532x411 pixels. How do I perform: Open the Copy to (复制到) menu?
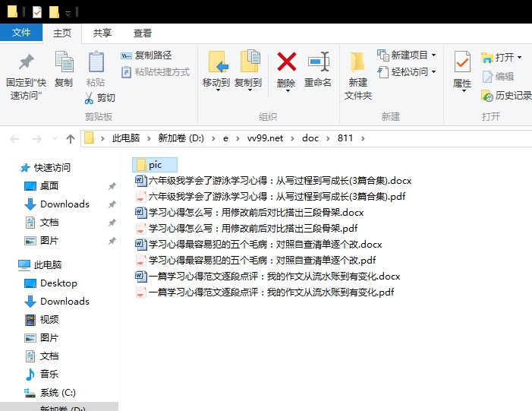click(249, 71)
